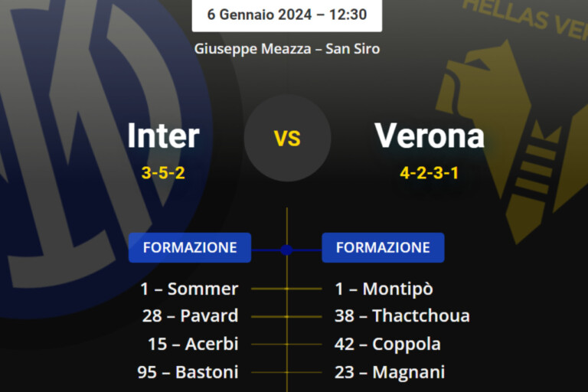The height and width of the screenshot is (392, 588).
Task: Click the match date 6 Gennaio 2024
Action: click(x=286, y=15)
